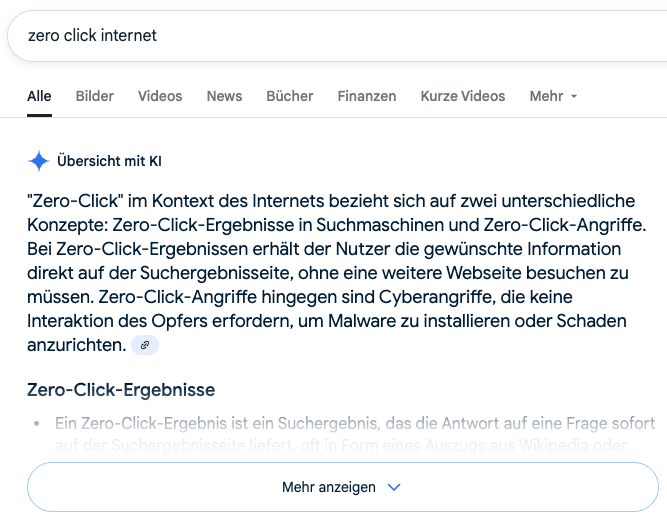667x524 pixels.
Task: Open the Videos tab
Action: (x=160, y=96)
